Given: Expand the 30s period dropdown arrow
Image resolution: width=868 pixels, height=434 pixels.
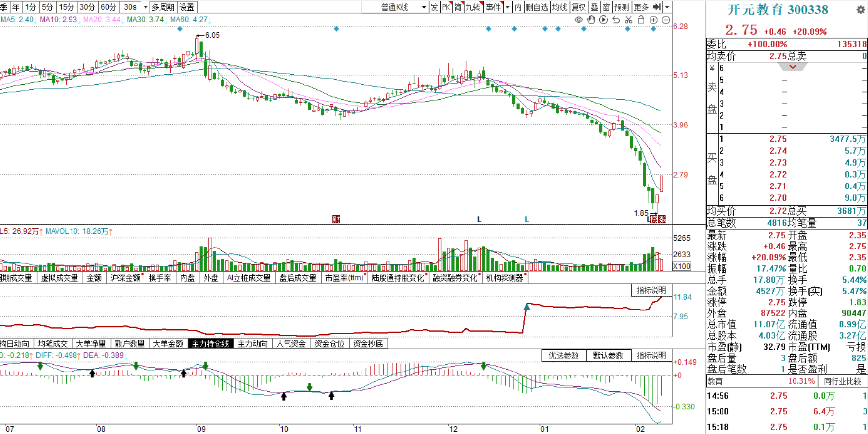Looking at the screenshot, I should click(145, 7).
